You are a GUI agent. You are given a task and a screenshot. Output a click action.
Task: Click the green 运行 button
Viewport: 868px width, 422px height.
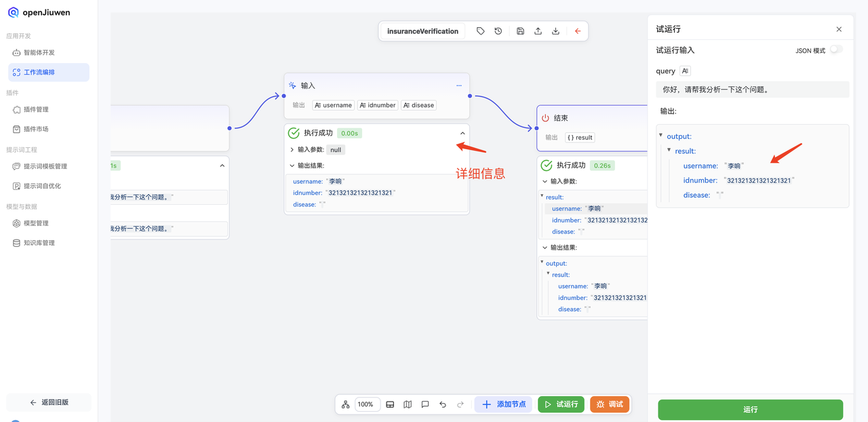(750, 409)
